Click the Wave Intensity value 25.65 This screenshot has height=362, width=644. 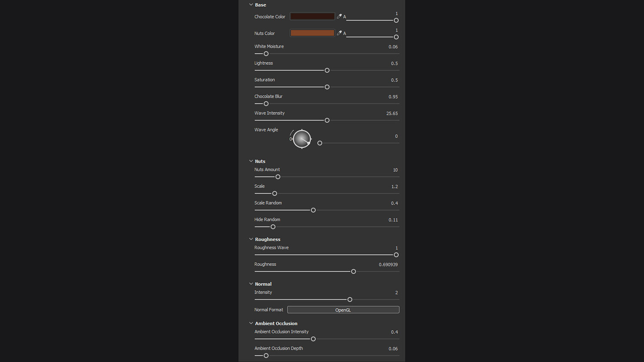click(392, 114)
